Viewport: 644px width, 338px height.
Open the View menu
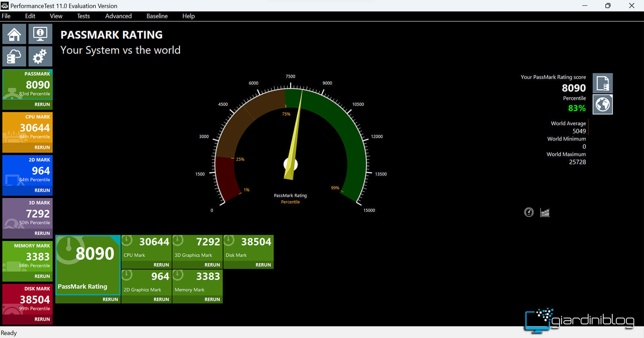(x=56, y=16)
